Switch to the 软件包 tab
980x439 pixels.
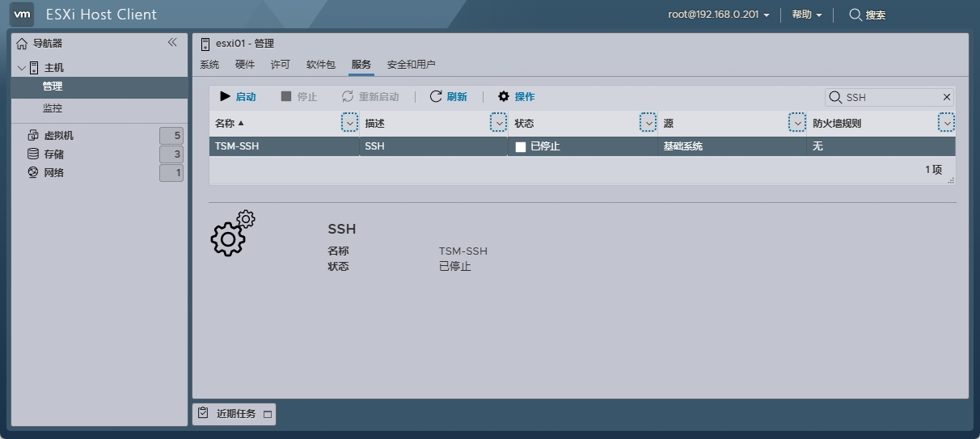320,65
